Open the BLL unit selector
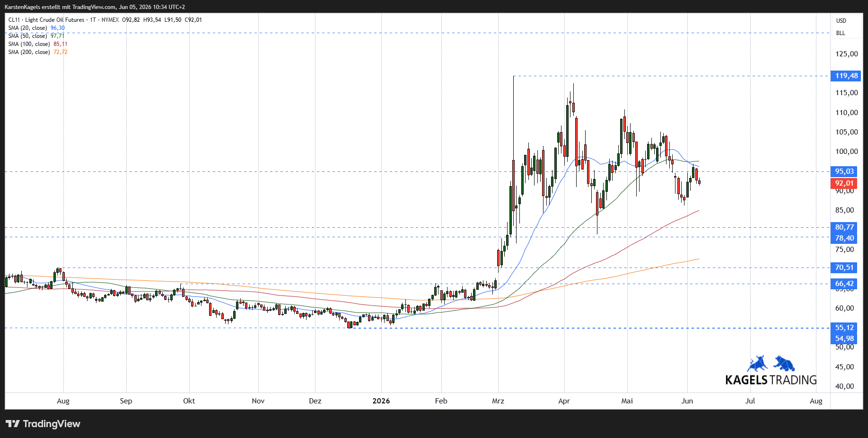The height and width of the screenshot is (438, 868). click(841, 33)
